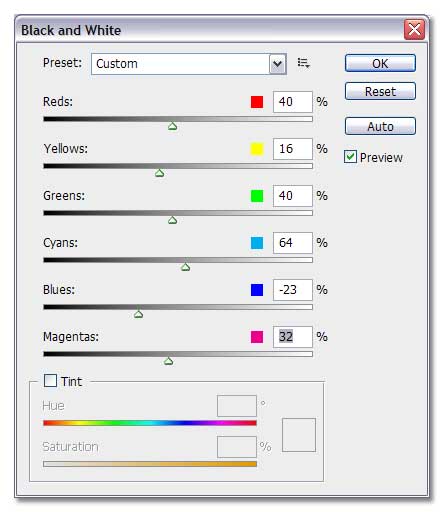
Task: Click the Reds slider handle
Action: point(172,126)
